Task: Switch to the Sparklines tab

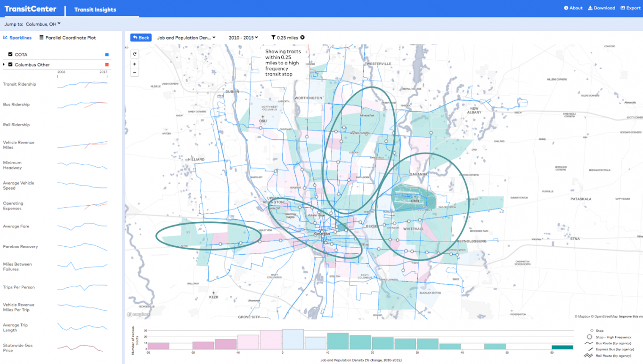Action: pyautogui.click(x=17, y=38)
